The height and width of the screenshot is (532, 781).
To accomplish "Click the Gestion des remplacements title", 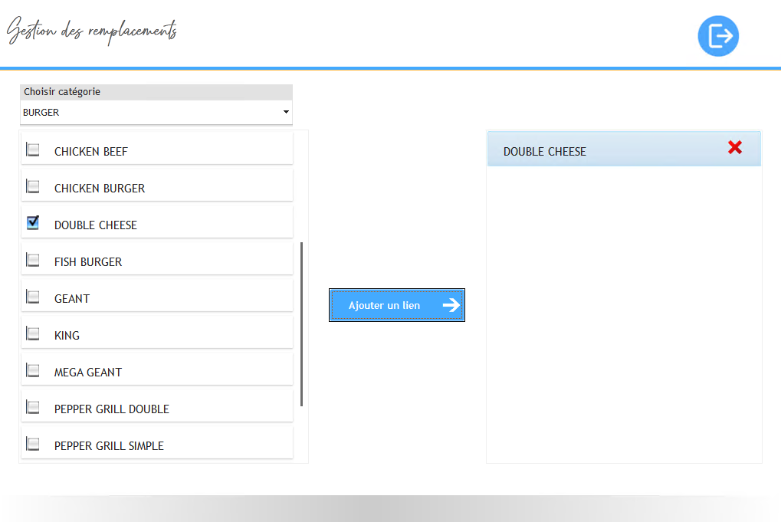I will tap(92, 32).
